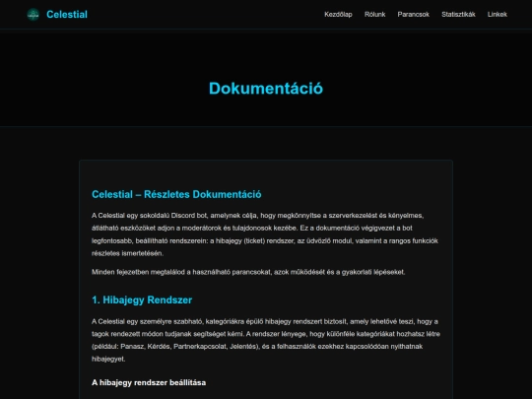Click the paragraph starting 'Minden fejezetben megtalálod'
The image size is (532, 399).
click(x=248, y=272)
